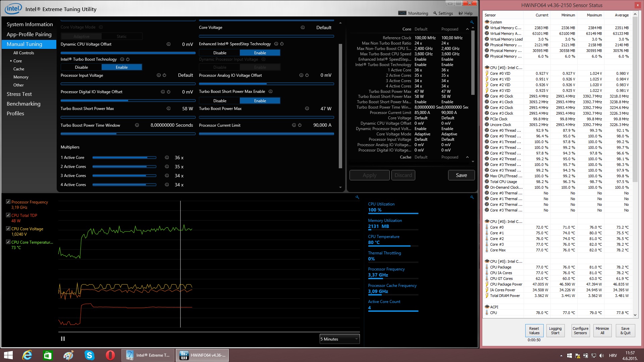Disable Enhanced Intel SpeedStep Technology
Screen dimensions: 644x362
point(220,53)
